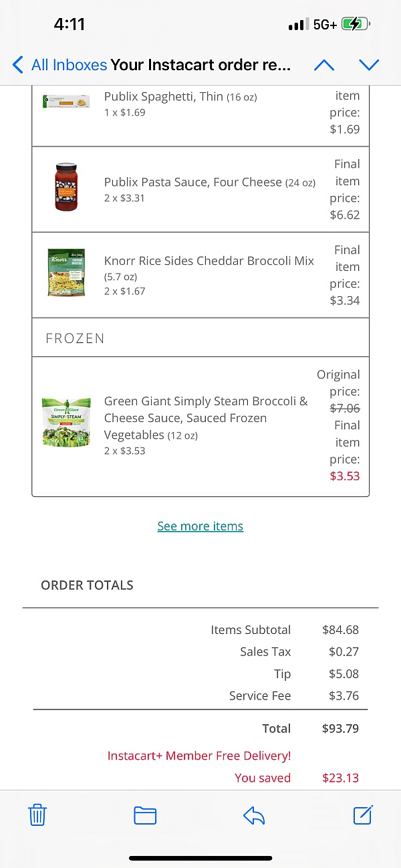Image resolution: width=401 pixels, height=868 pixels.
Task: Open See more items link
Action: 200,526
